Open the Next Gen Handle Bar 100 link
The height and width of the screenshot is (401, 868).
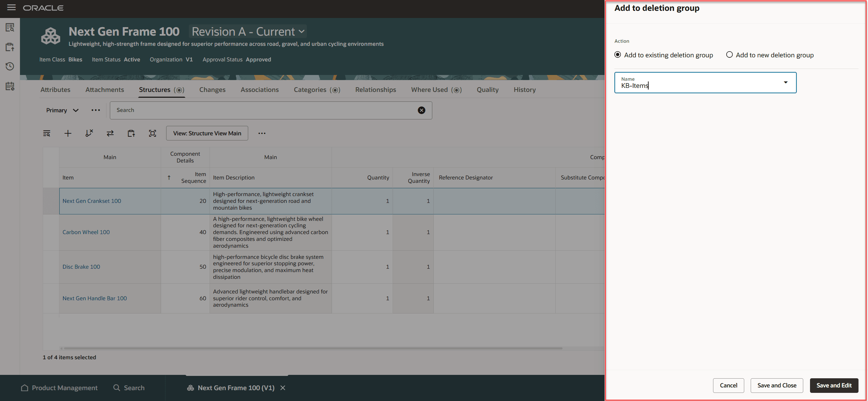(x=95, y=298)
